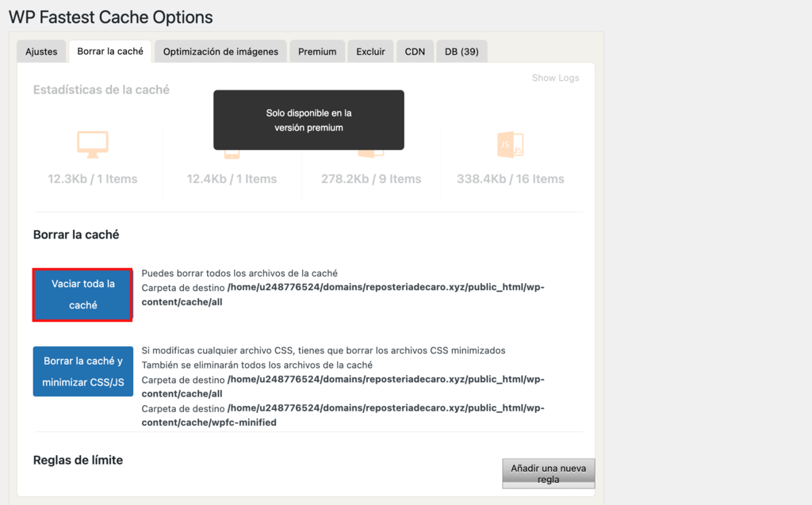
Task: Click the Reglas de límite heading
Action: (79, 460)
